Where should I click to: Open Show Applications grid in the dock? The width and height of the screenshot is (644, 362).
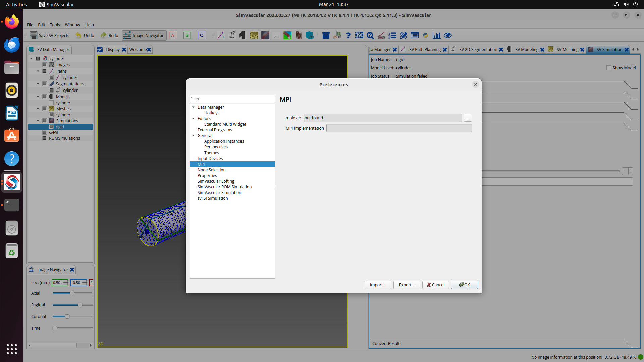point(12,349)
